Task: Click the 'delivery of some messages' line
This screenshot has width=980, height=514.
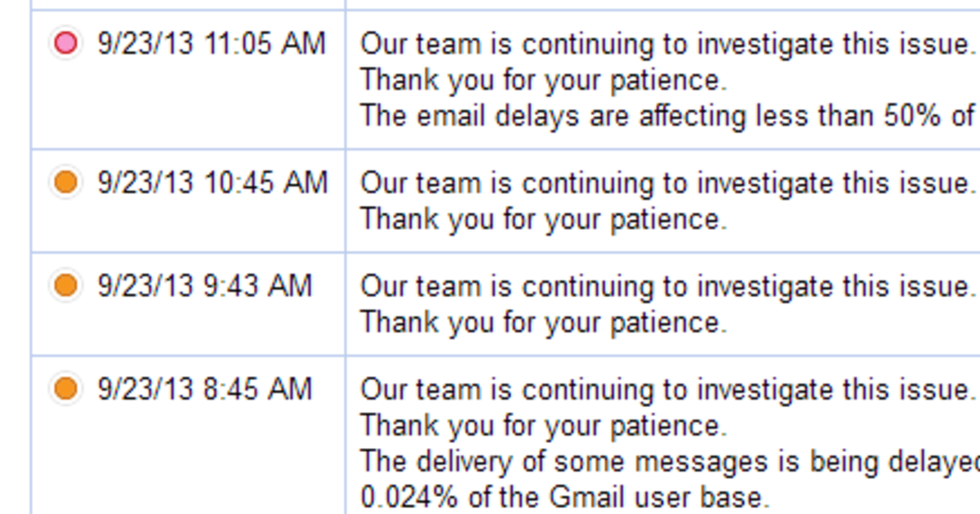Action: click(666, 461)
